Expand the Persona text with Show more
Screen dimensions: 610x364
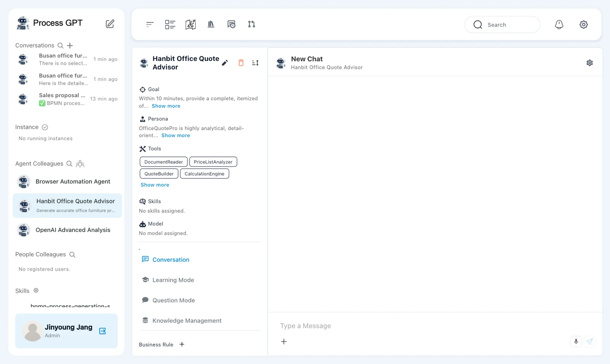(175, 135)
